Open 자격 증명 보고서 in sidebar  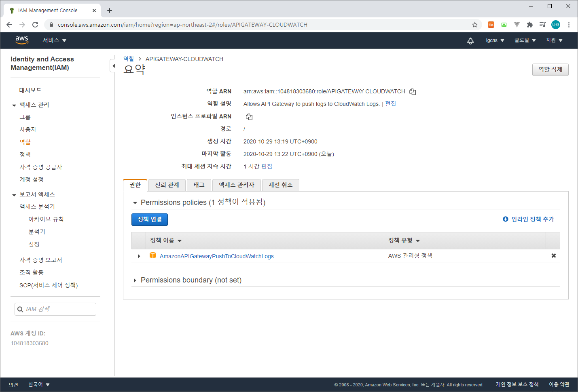[41, 260]
